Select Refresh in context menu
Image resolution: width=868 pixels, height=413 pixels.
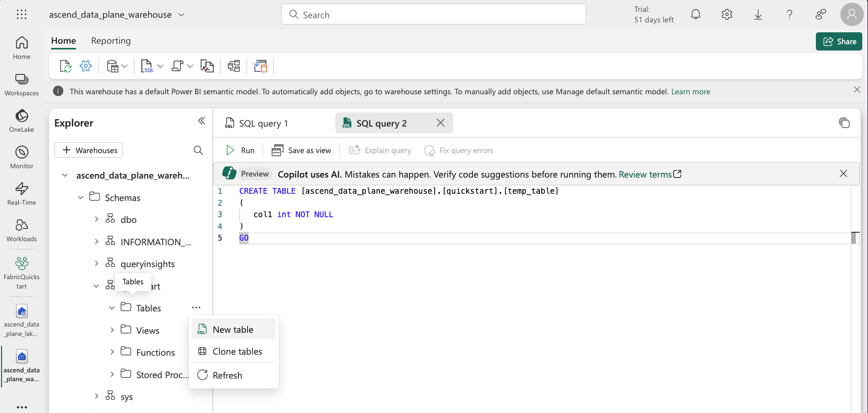(x=234, y=375)
